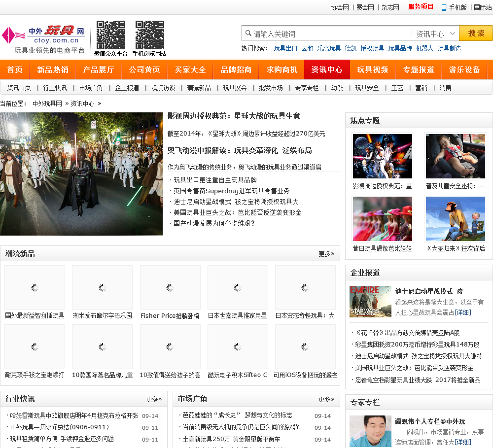Open product Fisher Price推躺卧椅
The height and width of the screenshot is (448, 493).
tap(170, 315)
